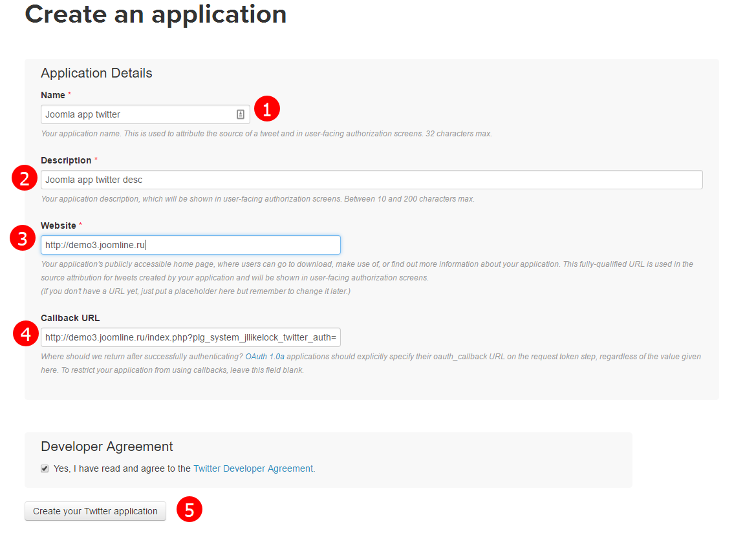756x535 pixels.
Task: Click the 'Callback URL' field label
Action: point(70,318)
